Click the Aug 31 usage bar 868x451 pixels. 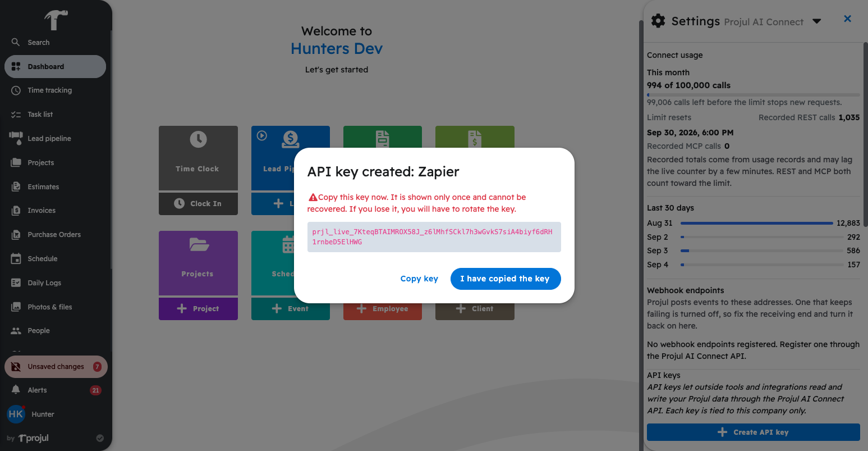point(757,223)
